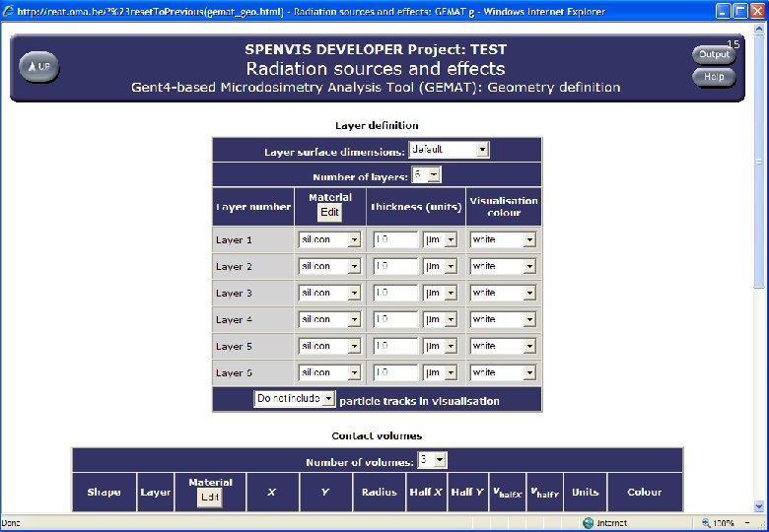Open Layer 1 material dropdown
Viewport: 769px width, 532px height.
329,239
